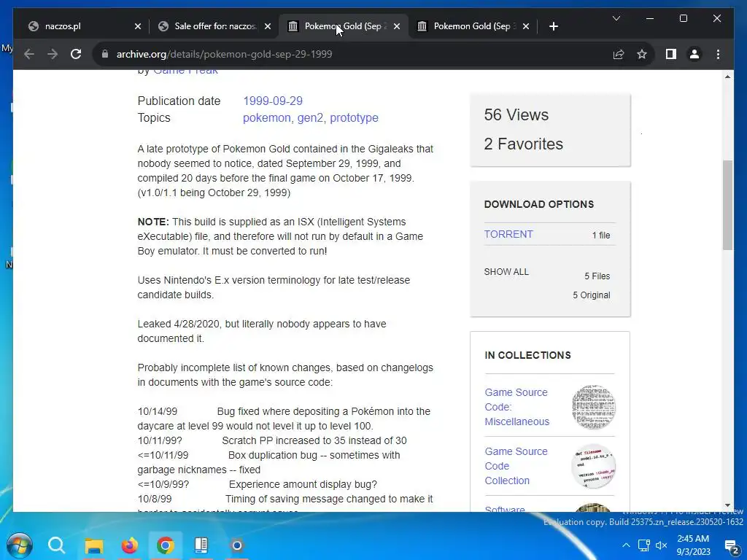Open the pokemon topic link

[266, 117]
